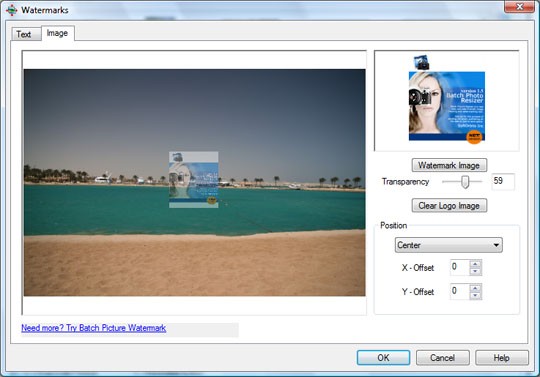
Task: Click the small camera icon in logo preview
Action: coord(422,63)
